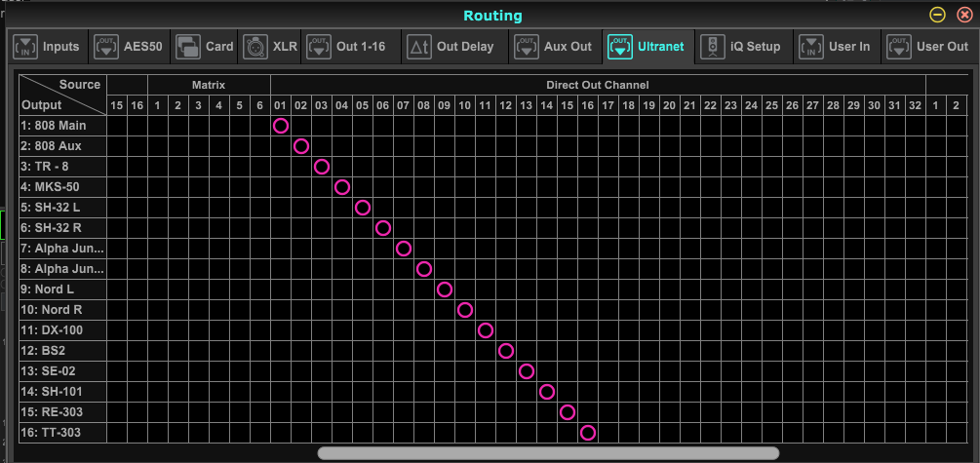
Task: Click Direct Out column header 17
Action: tap(608, 105)
